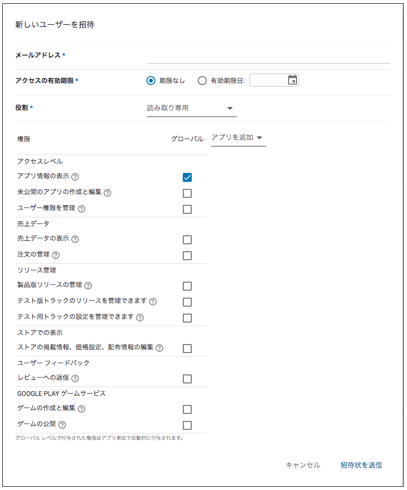Uncheck the アプリ情報の表示 checkbox
Image resolution: width=407 pixels, height=490 pixels.
click(187, 177)
